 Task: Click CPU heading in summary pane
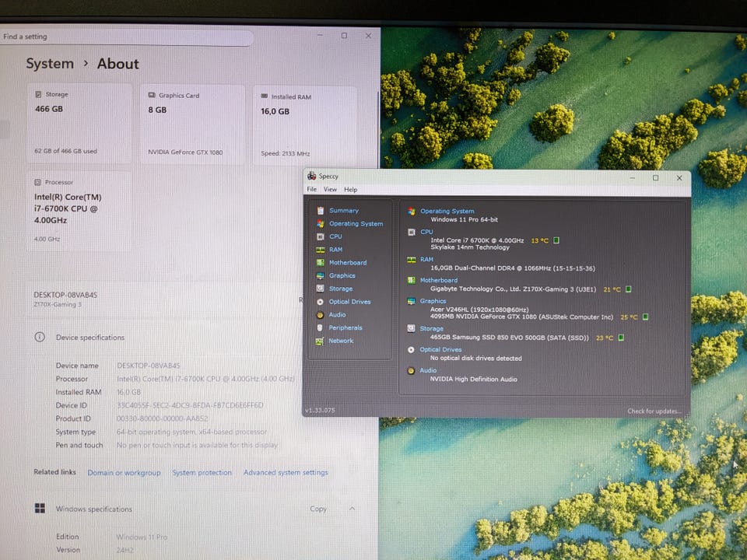pos(426,232)
